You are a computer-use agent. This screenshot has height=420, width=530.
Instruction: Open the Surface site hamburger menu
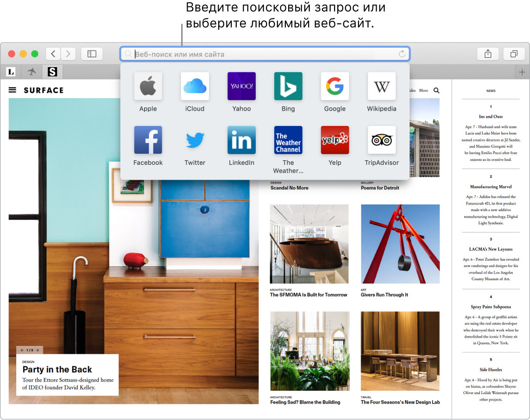(13, 90)
